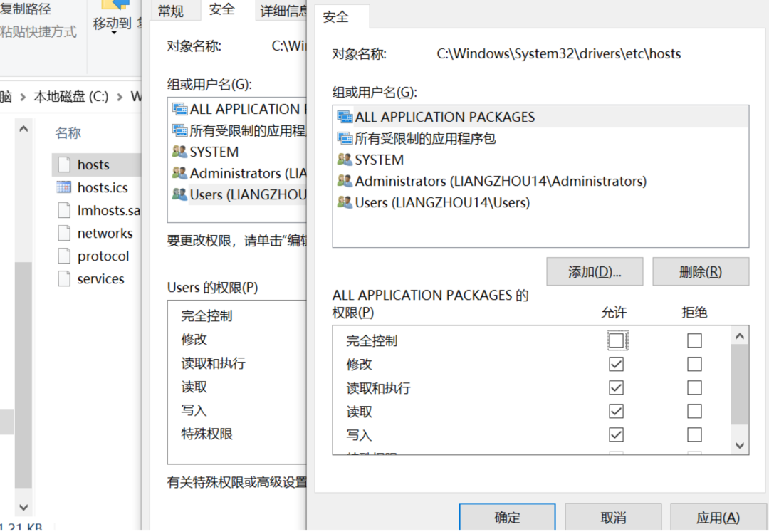This screenshot has width=769, height=532.
Task: Click Explorer sidebar scroll up arrow
Action: (23, 130)
